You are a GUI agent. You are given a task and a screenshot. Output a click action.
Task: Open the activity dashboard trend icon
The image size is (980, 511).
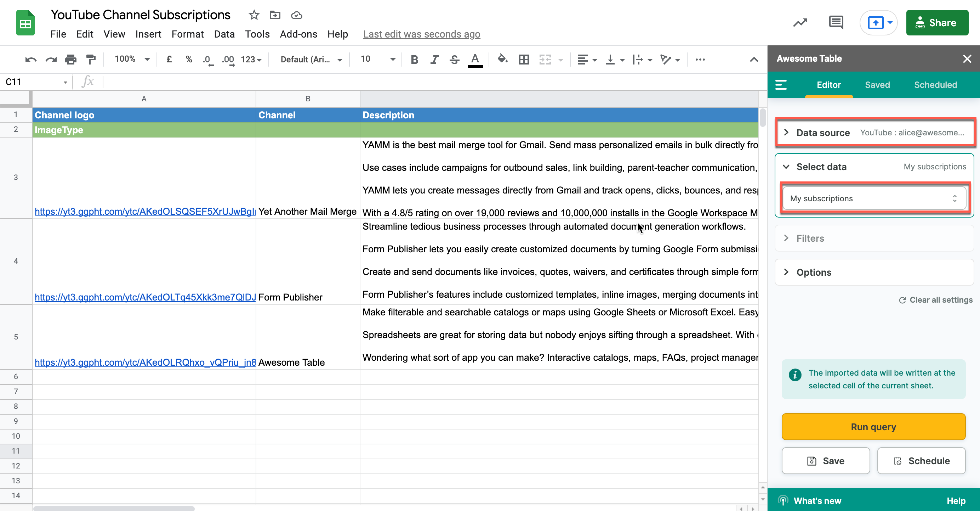pos(800,23)
